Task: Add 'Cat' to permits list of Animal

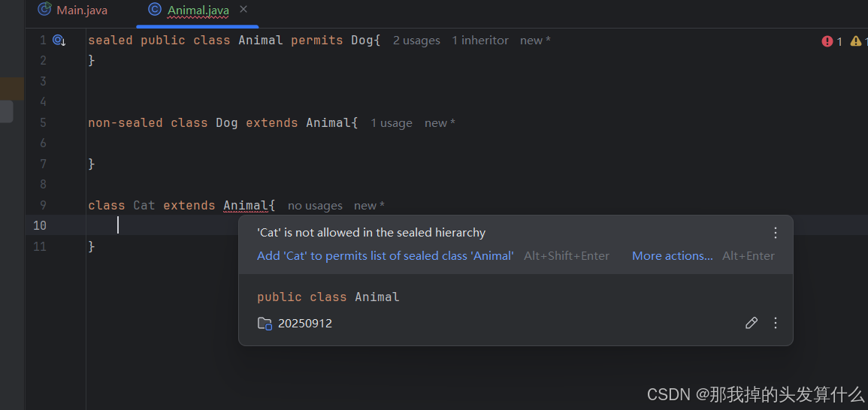Action: (386, 256)
